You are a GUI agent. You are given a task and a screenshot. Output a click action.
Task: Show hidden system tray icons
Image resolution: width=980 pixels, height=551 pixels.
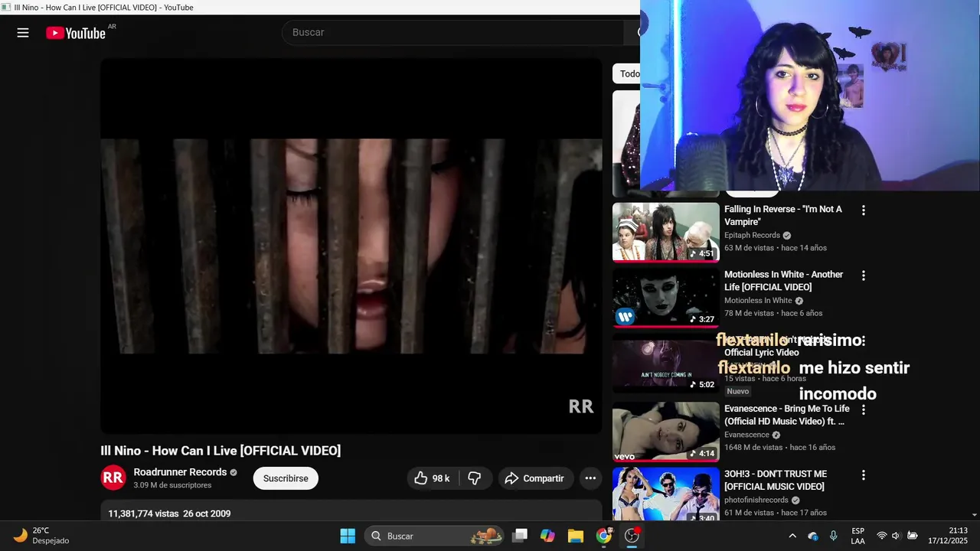pyautogui.click(x=792, y=536)
